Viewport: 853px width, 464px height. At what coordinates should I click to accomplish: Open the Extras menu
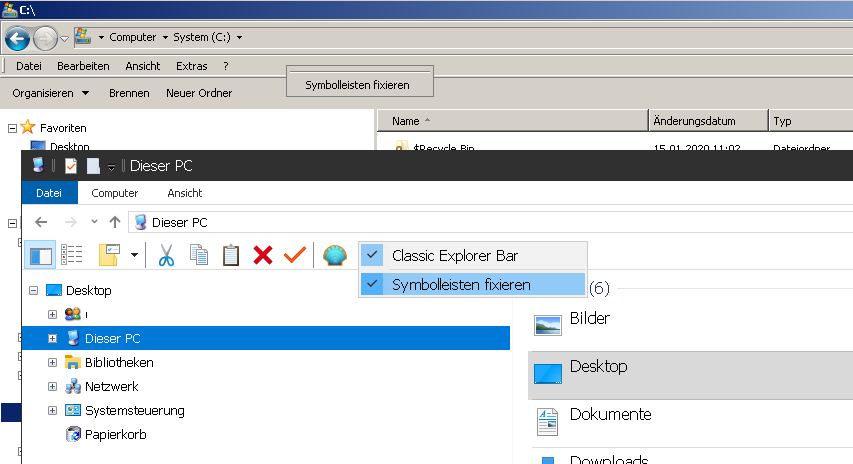click(191, 66)
